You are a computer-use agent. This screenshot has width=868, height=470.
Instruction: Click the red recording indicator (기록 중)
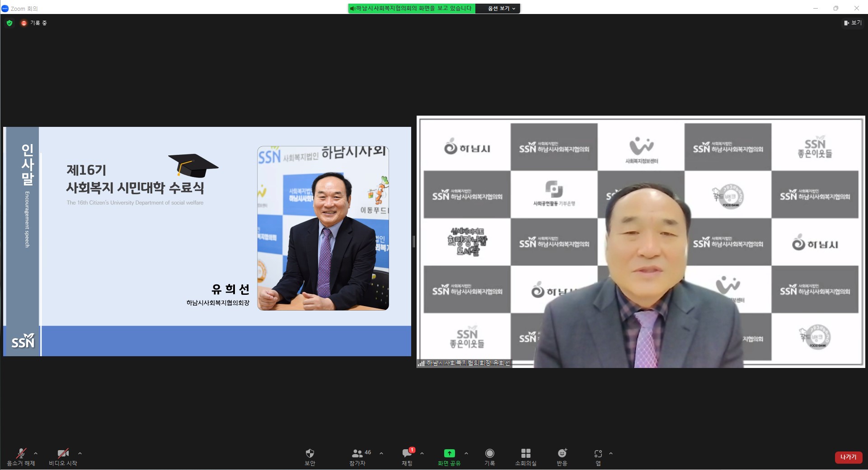pos(24,23)
